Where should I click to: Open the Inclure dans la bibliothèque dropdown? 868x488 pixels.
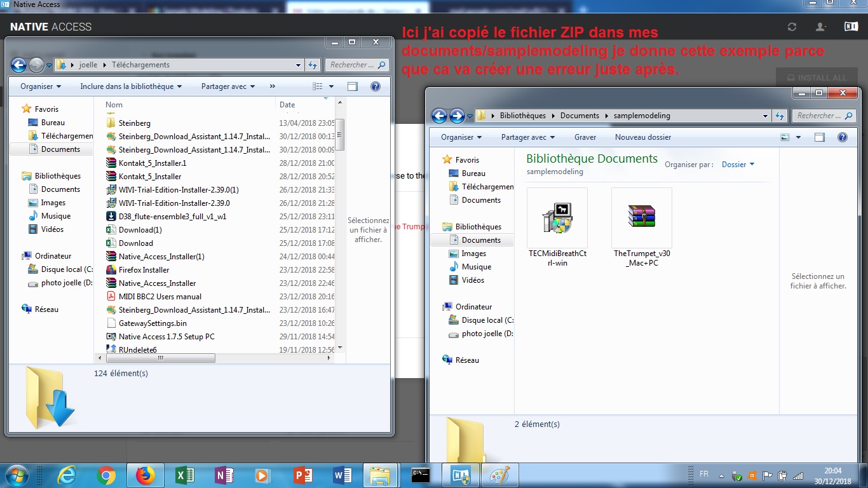tap(131, 86)
